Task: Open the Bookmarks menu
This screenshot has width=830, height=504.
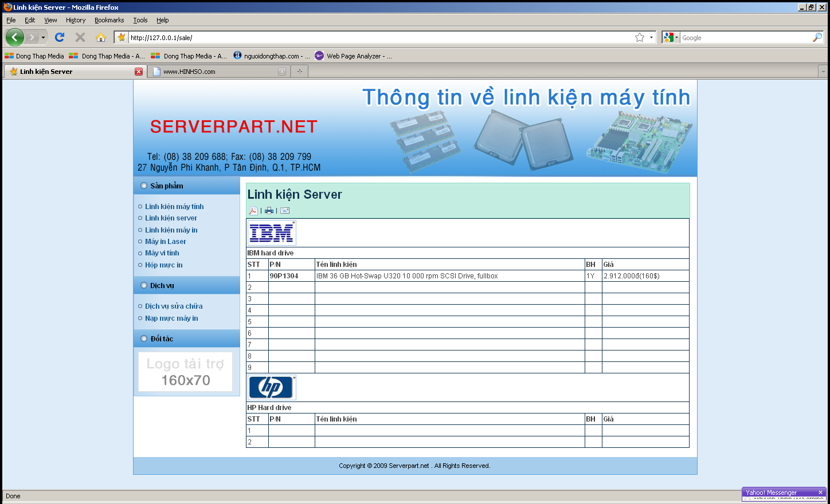Action: click(109, 20)
